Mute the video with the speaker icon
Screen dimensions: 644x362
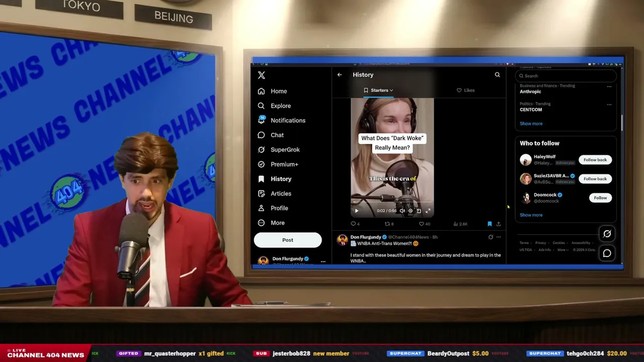coord(402,211)
